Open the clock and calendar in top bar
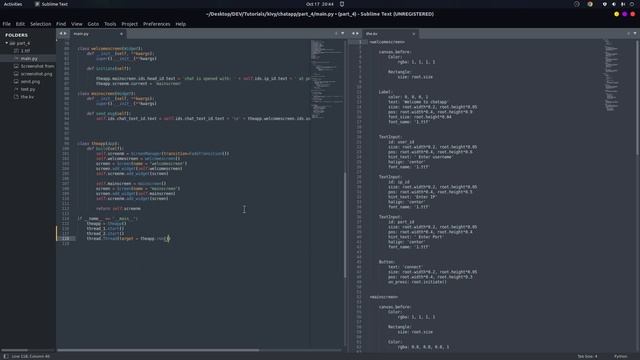Screen dimensions: 640x360 [320, 4]
